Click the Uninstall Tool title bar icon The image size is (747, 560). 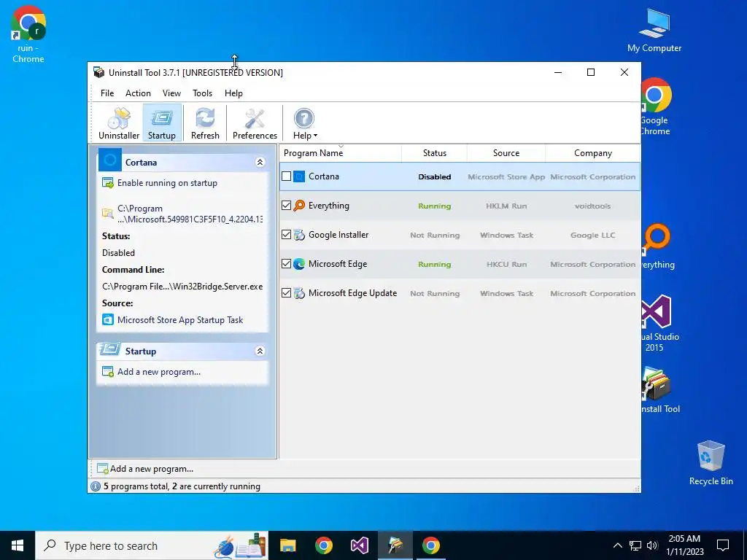click(99, 72)
